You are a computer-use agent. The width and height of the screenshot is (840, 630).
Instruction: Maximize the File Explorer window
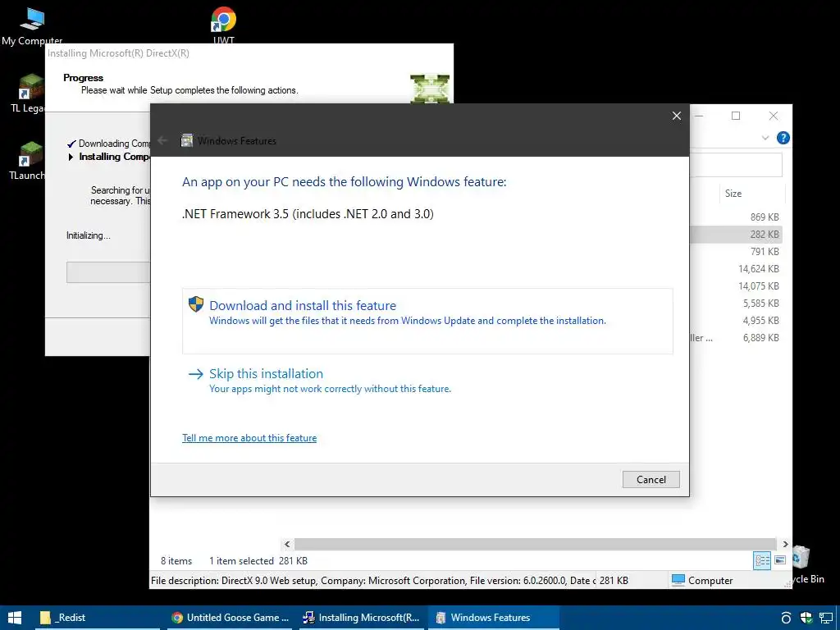click(736, 116)
